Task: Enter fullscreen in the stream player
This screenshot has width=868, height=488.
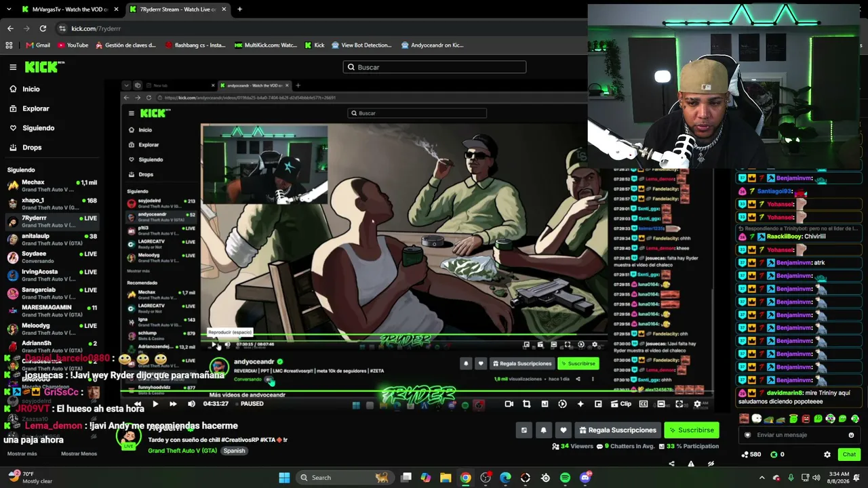Action: point(679,404)
